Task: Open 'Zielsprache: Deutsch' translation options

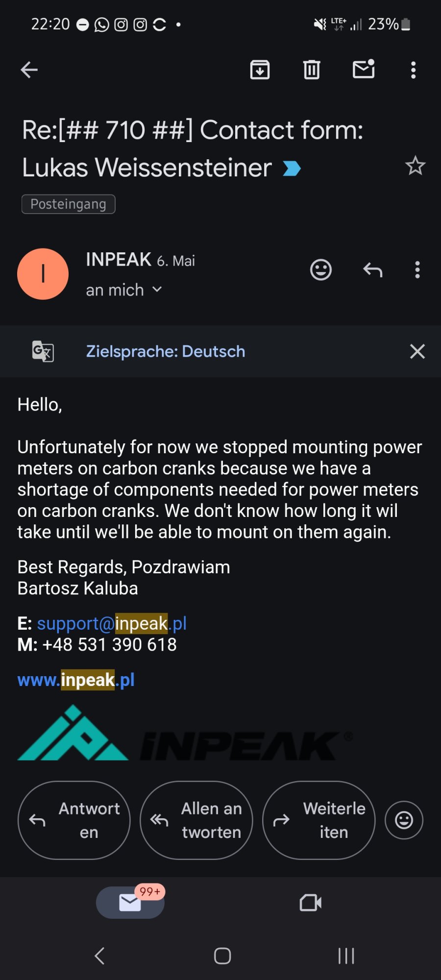Action: coord(166,351)
